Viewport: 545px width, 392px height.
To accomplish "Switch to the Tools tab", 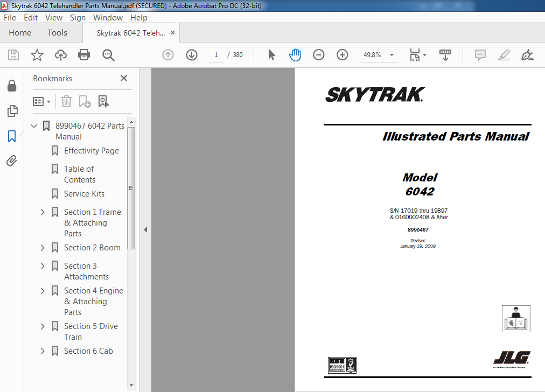I will click(x=57, y=33).
